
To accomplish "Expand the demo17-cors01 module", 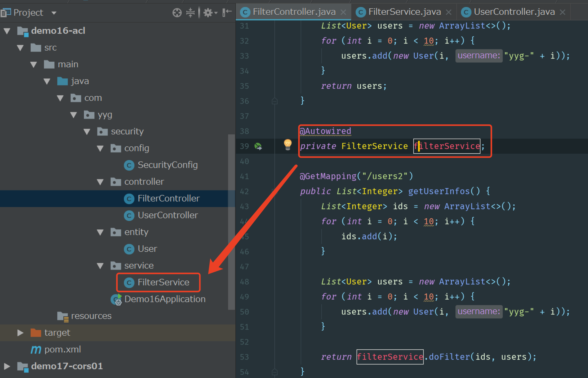I will click(x=7, y=366).
